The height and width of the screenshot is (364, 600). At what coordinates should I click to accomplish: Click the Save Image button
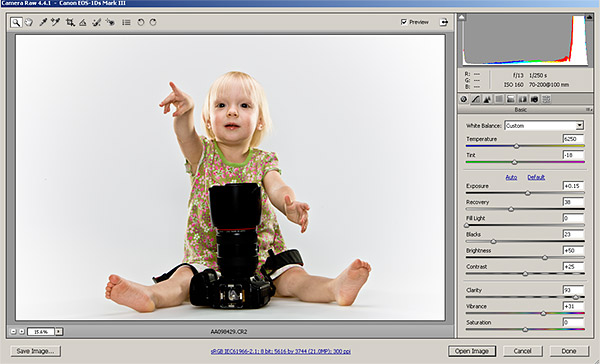tap(36, 351)
